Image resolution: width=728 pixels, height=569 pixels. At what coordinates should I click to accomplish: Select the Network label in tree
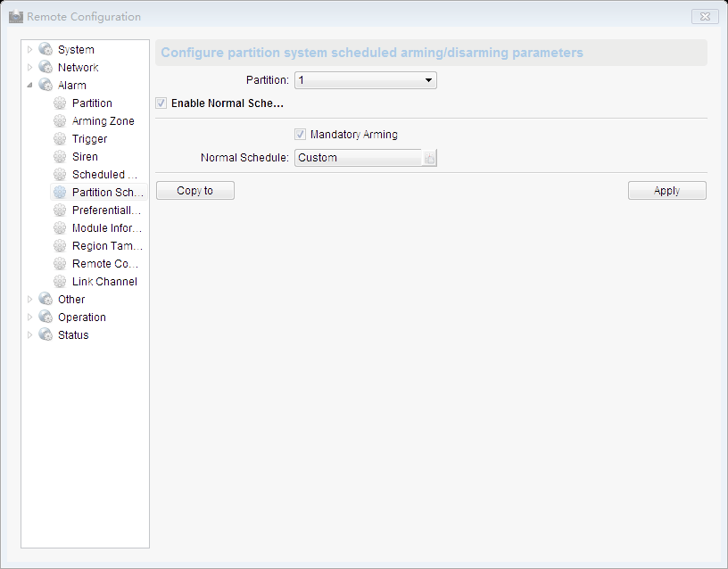click(78, 67)
